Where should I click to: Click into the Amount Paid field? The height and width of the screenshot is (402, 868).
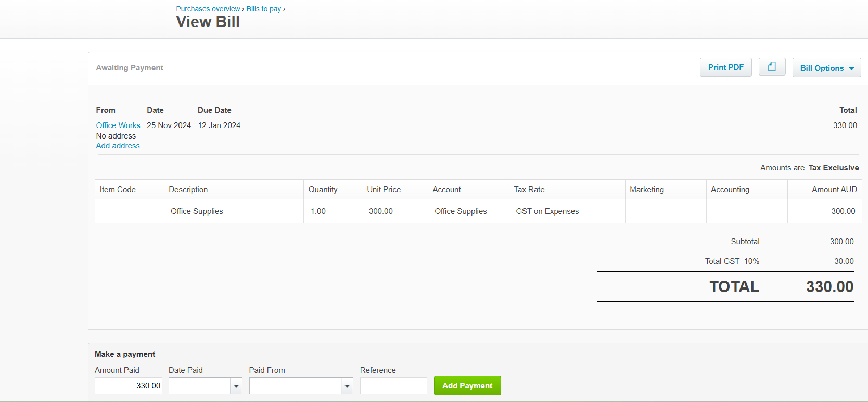coord(129,386)
